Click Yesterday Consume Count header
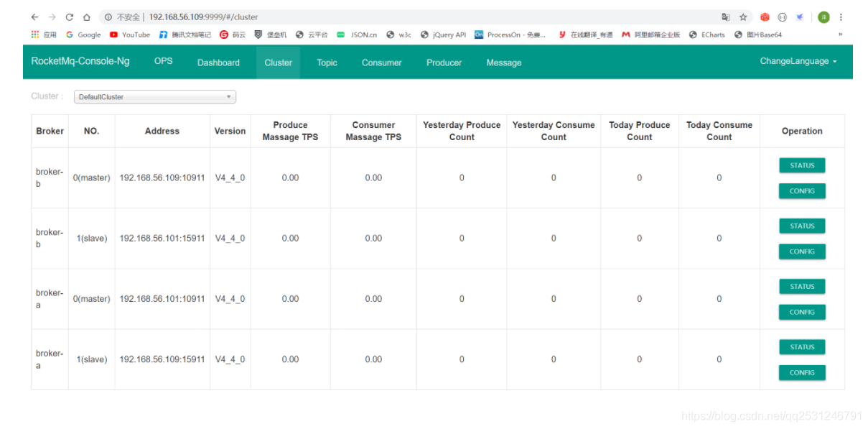The image size is (868, 429). click(x=554, y=131)
